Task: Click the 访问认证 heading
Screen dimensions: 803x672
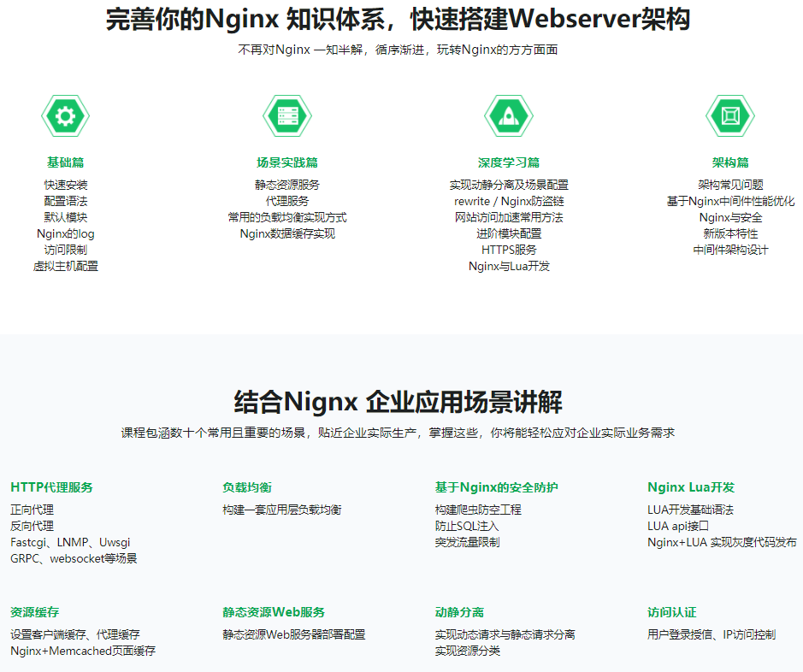Action: tap(672, 612)
